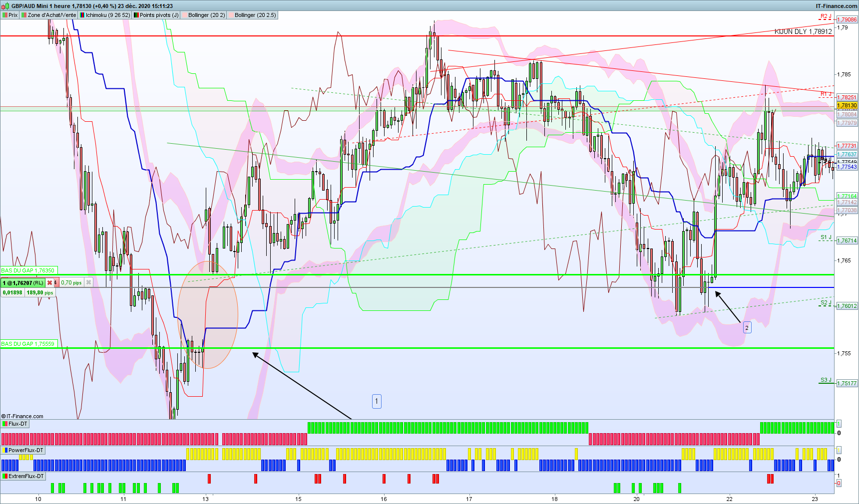Open Ichimoku (9 26 52) indicator settings
Image resolution: width=859 pixels, height=504 pixels.
coord(104,15)
